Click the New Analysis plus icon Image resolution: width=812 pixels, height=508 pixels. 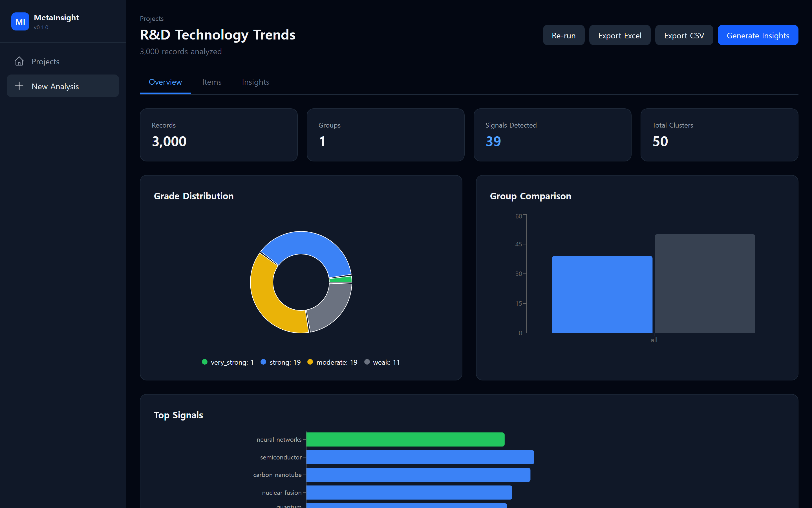pyautogui.click(x=19, y=86)
